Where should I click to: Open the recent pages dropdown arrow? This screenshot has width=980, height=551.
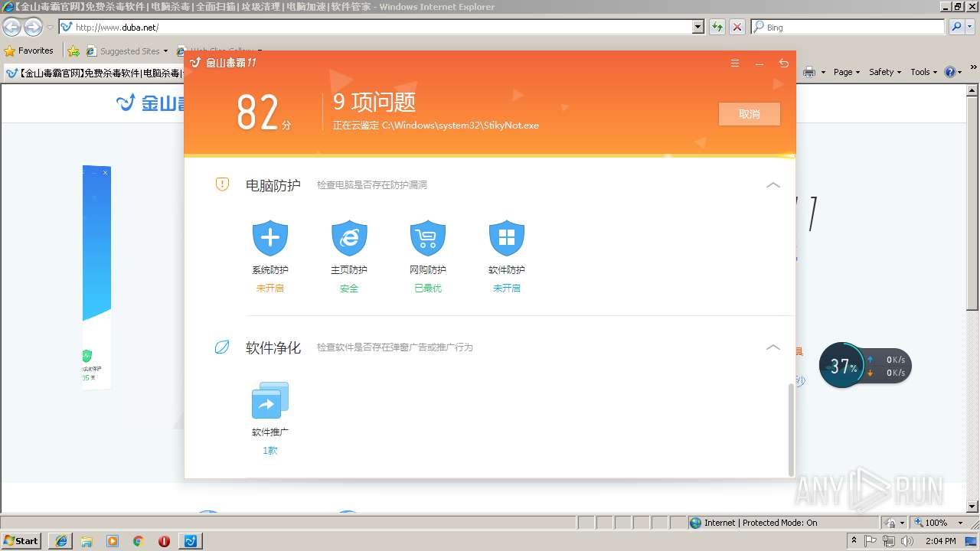pyautogui.click(x=50, y=28)
